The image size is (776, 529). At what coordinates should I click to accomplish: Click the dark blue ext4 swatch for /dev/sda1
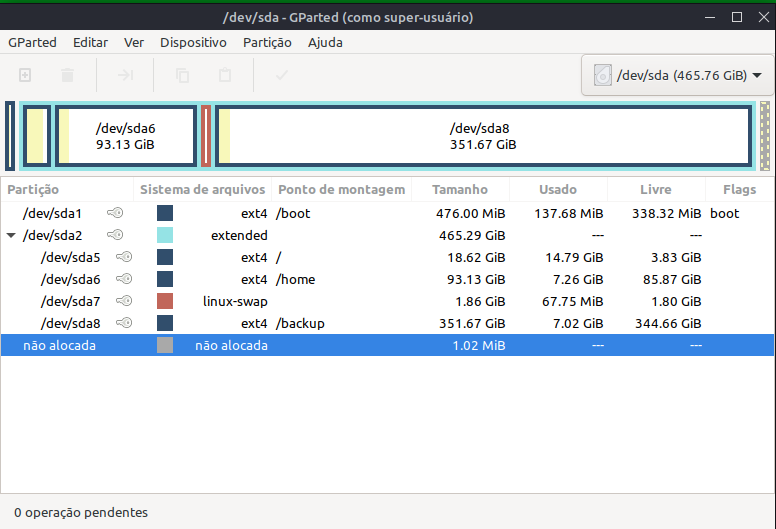click(x=165, y=213)
